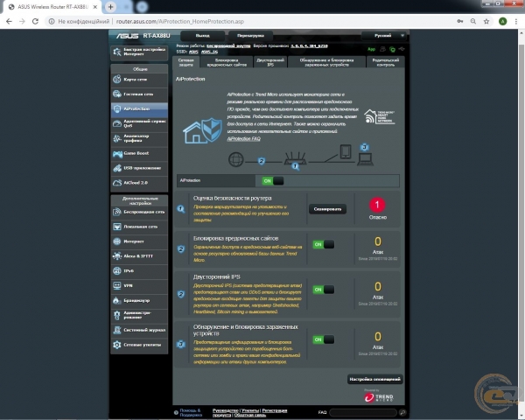Click the ASUS_5G SSID link
The height and width of the screenshot is (420, 525).
210,52
